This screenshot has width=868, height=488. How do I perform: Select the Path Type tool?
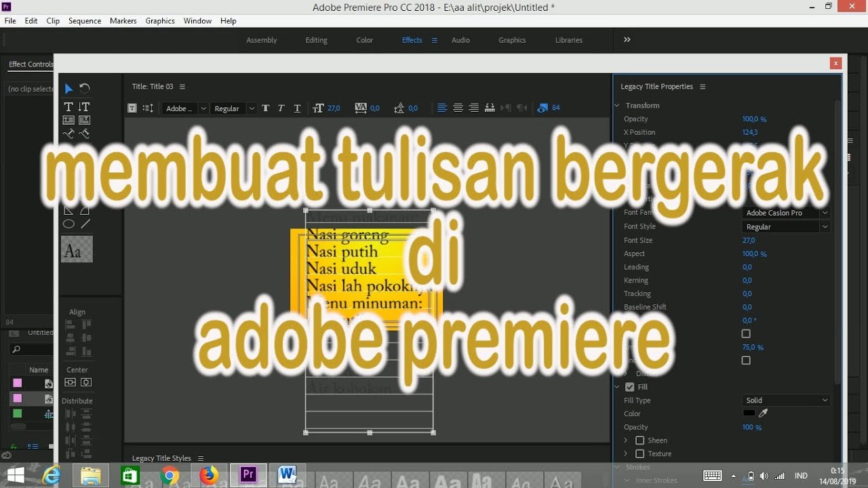point(68,134)
